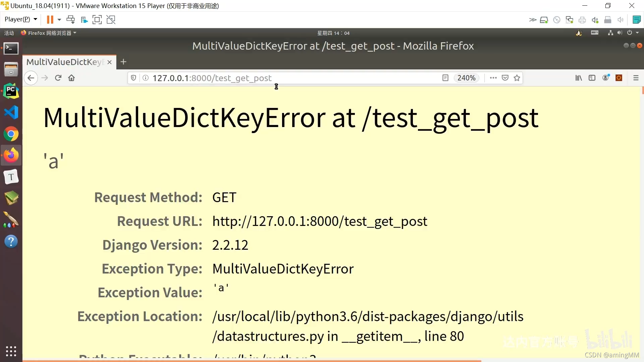Expand Firefox app menu in top bar

[49, 33]
